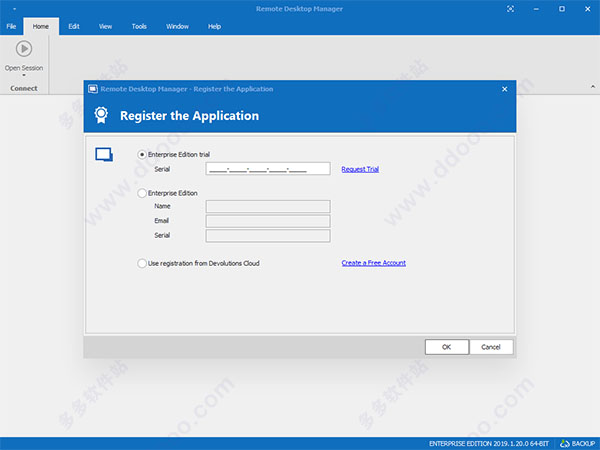Screen dimensions: 600x450
Task: Open the Create a Free Account link
Action: coord(373,263)
